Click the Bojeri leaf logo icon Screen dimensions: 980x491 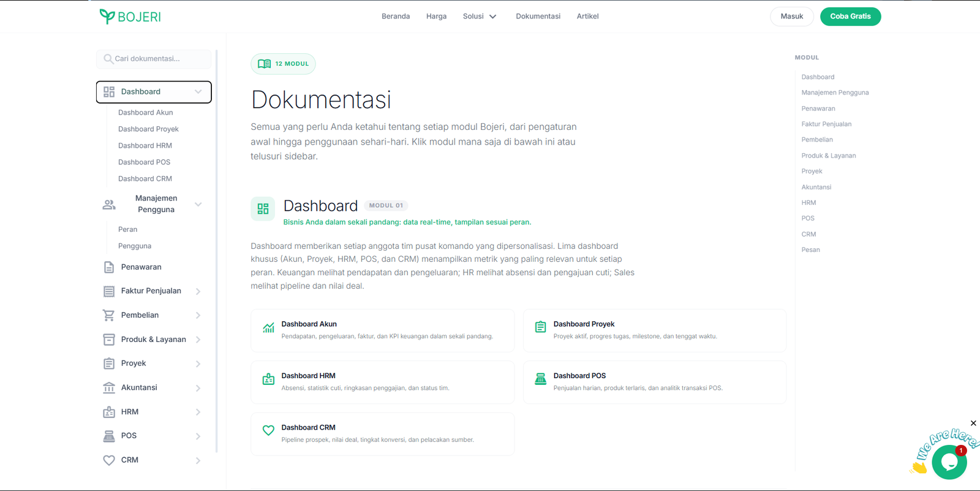click(107, 17)
